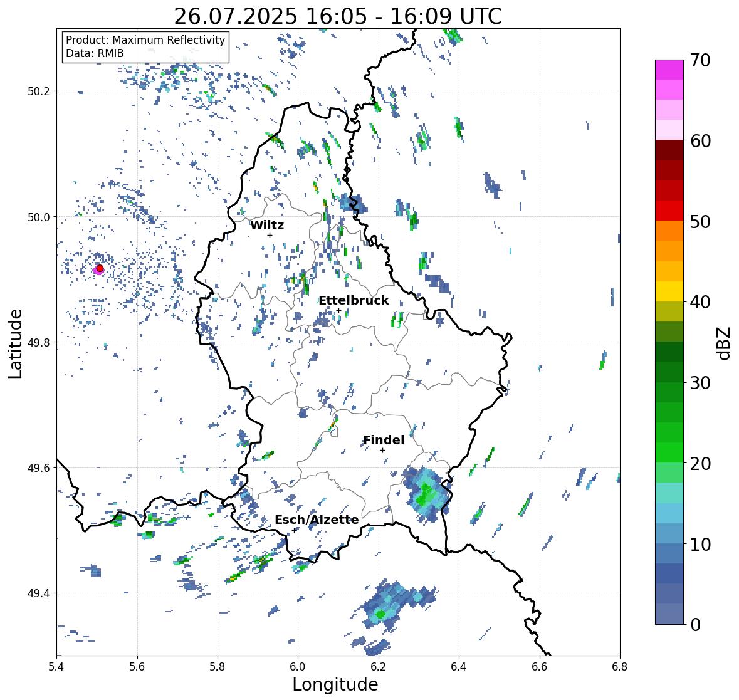The width and height of the screenshot is (739, 700).
Task: Click the Esch/Alzette city label
Action: [317, 520]
